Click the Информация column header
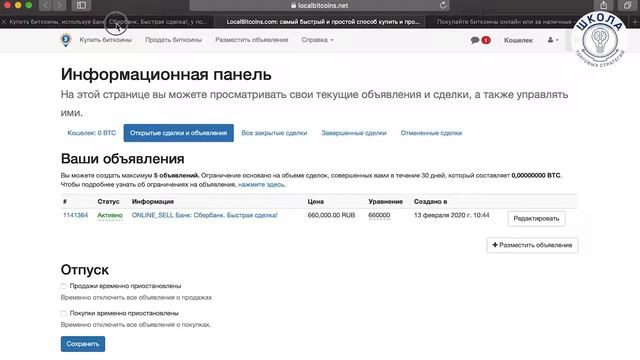 click(153, 202)
